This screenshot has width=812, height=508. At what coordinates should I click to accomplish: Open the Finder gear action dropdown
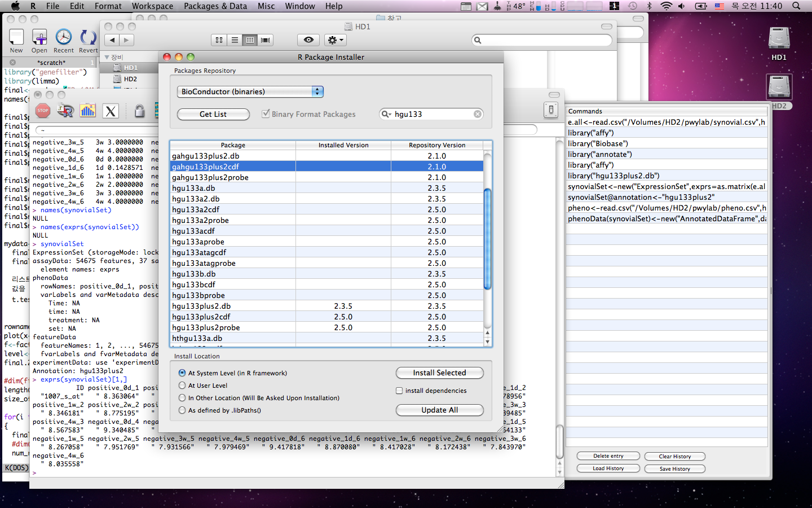click(335, 40)
